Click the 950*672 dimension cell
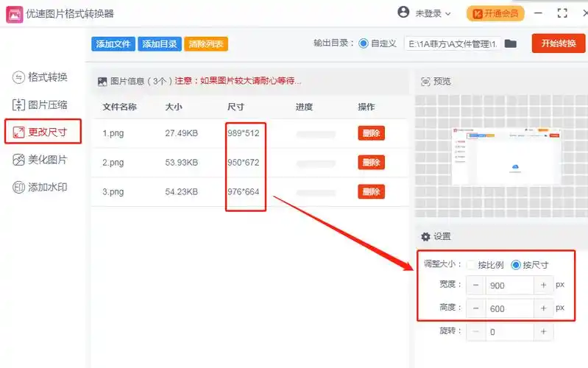 tap(244, 163)
